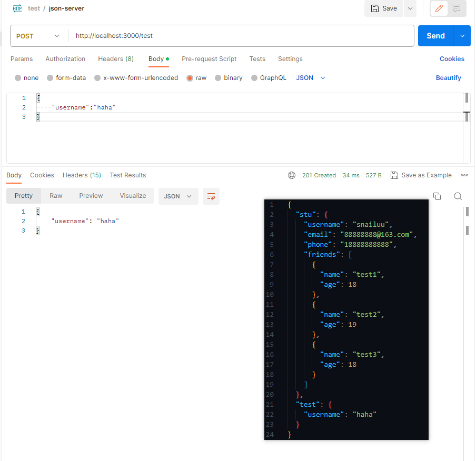The image size is (476, 461).
Task: Open the Headers (8) tab
Action: (116, 59)
